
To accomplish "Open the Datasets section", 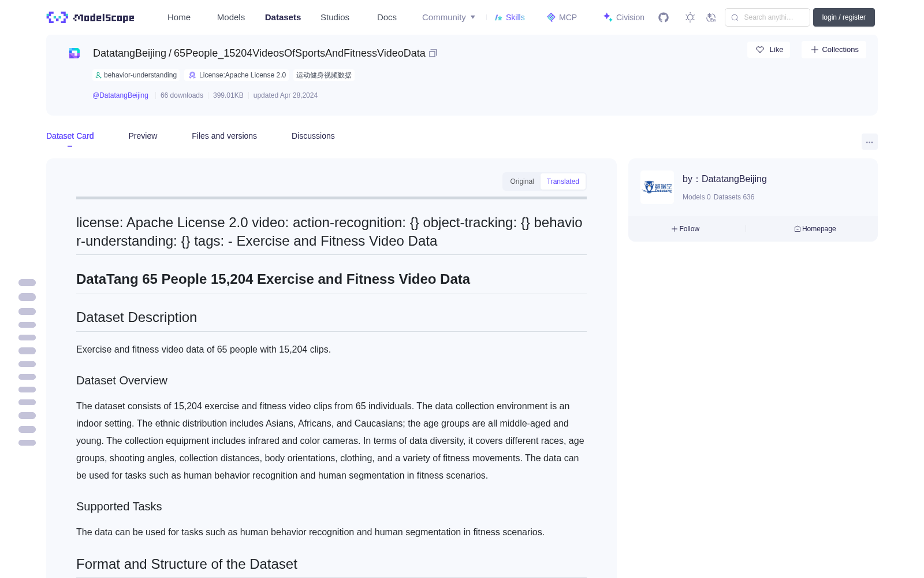I will [283, 17].
